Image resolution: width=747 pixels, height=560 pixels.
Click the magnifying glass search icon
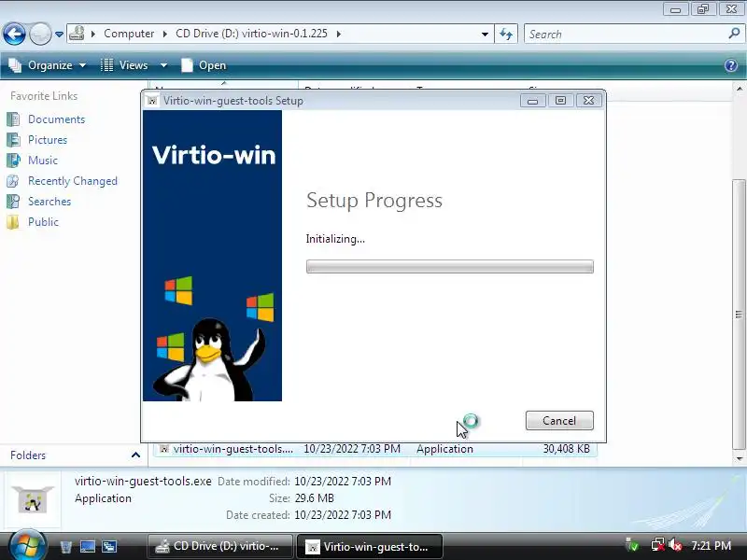click(734, 34)
